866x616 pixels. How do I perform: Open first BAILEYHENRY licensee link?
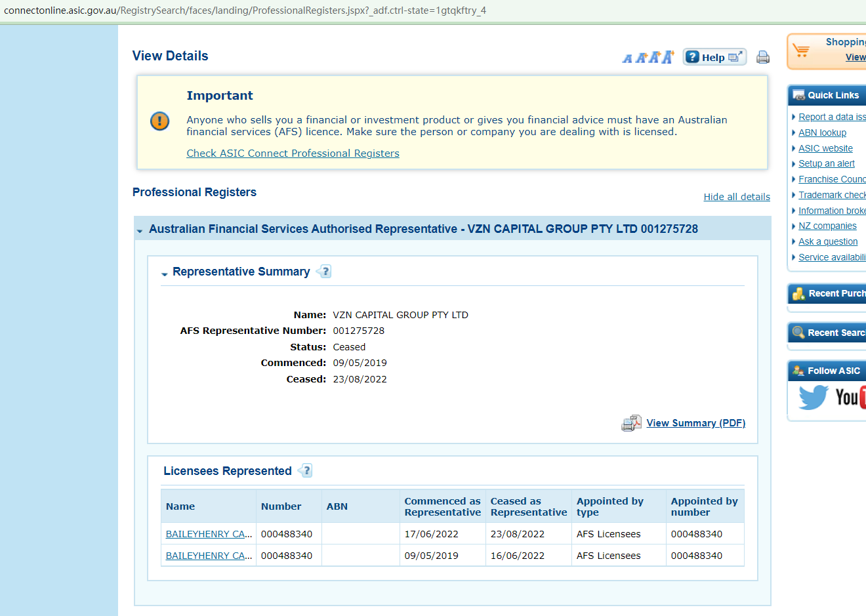point(209,534)
